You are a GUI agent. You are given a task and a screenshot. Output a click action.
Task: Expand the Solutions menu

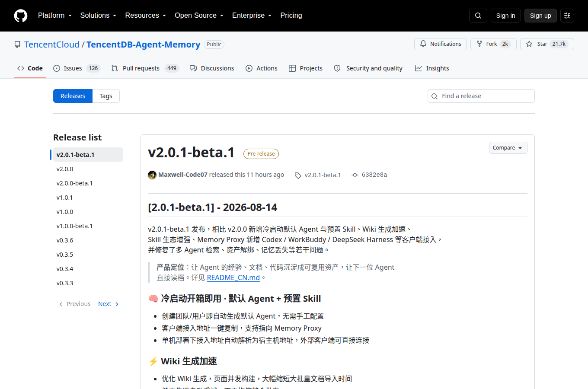tap(98, 16)
